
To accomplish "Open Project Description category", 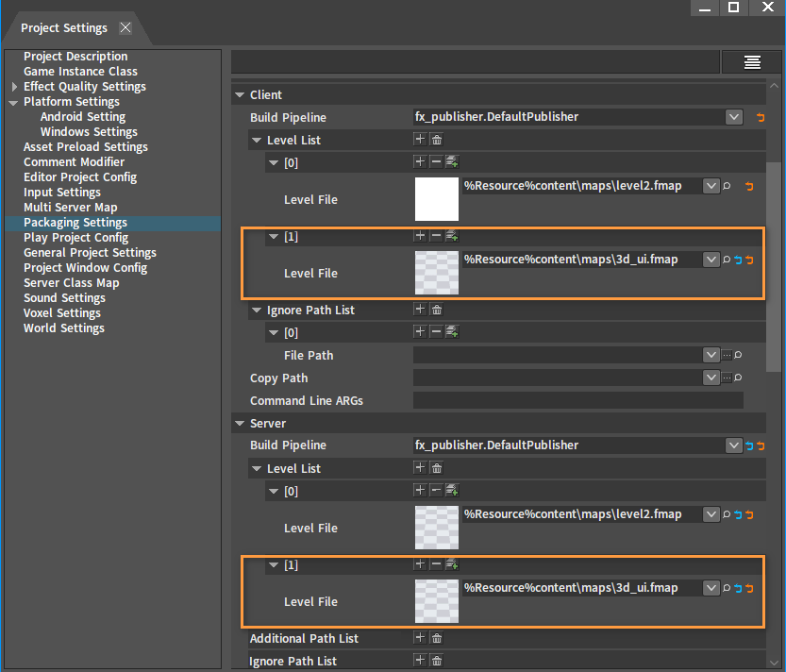I will click(x=75, y=57).
